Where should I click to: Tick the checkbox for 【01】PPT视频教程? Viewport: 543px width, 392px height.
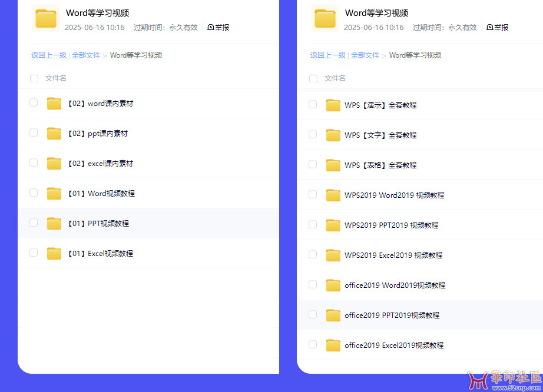pyautogui.click(x=34, y=222)
